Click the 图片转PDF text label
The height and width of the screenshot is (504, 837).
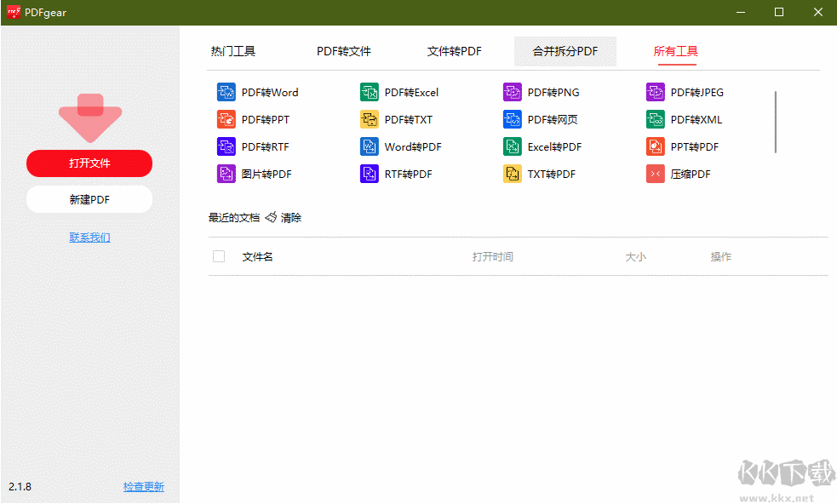point(267,174)
